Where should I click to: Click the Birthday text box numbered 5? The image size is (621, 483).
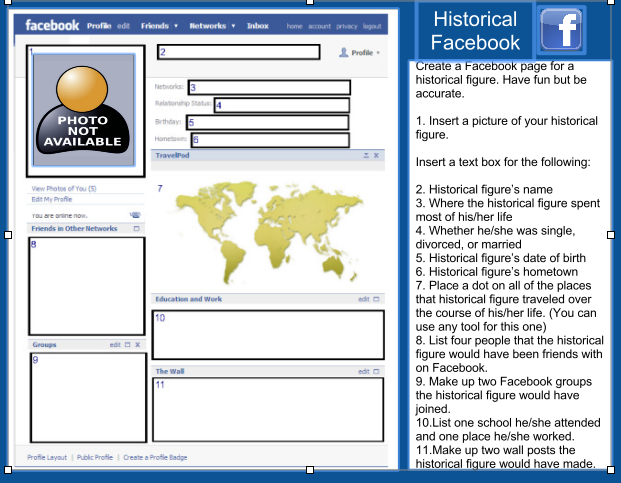268,122
